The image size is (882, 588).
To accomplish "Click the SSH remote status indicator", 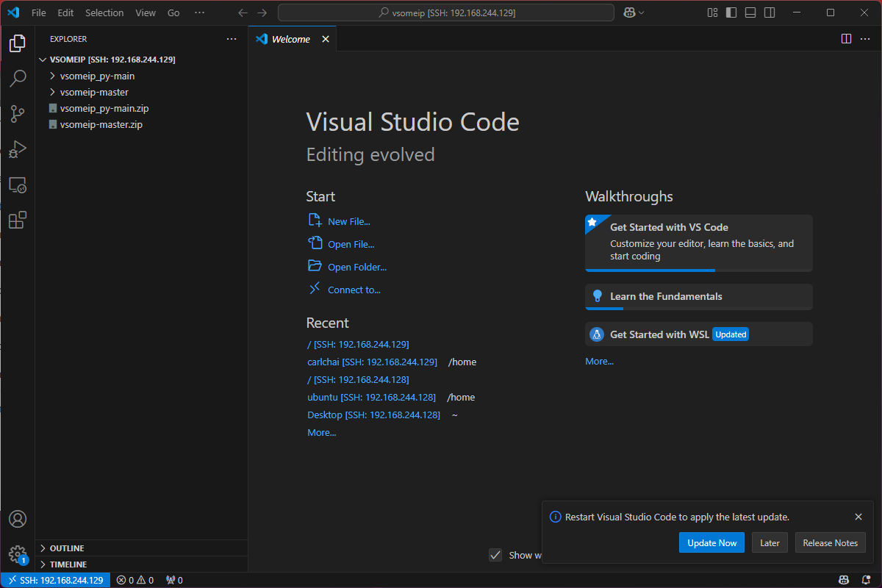I will pyautogui.click(x=56, y=580).
